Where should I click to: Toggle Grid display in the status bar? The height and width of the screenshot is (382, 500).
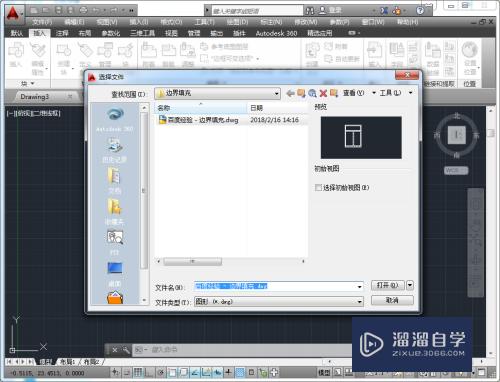click(138, 372)
